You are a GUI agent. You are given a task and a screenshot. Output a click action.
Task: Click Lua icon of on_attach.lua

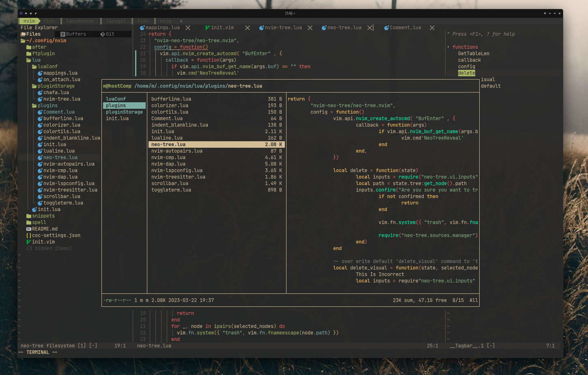click(40, 80)
